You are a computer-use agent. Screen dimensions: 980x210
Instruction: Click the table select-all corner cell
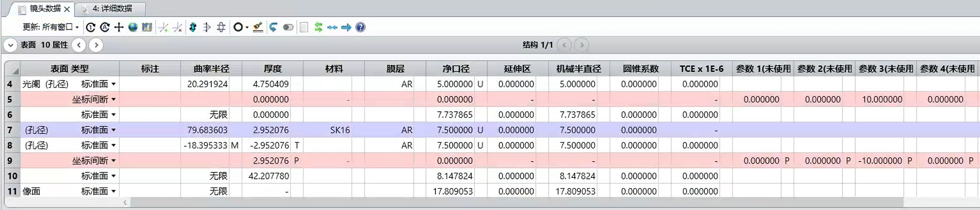coord(12,69)
